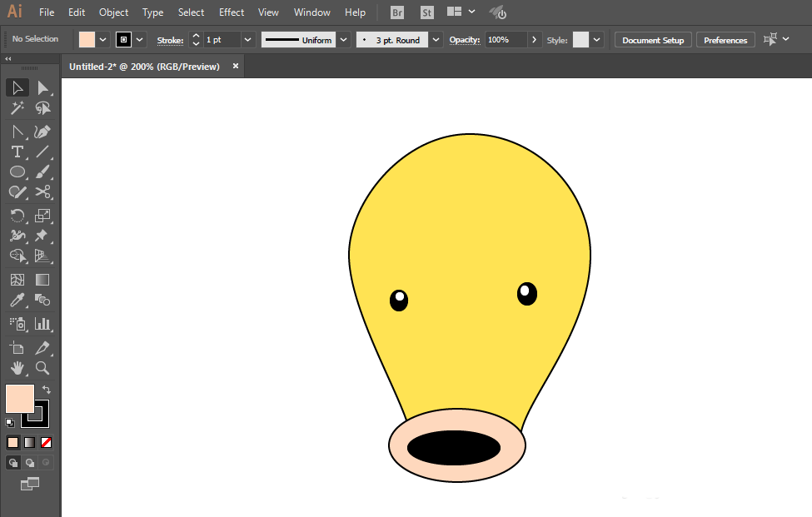Switch paint mode to Gradient

click(29, 442)
